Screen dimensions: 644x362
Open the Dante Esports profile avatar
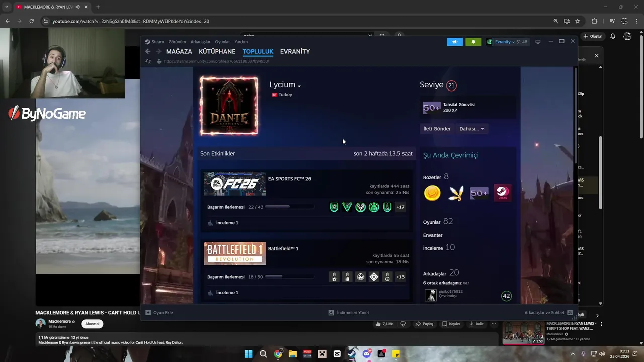229,106
